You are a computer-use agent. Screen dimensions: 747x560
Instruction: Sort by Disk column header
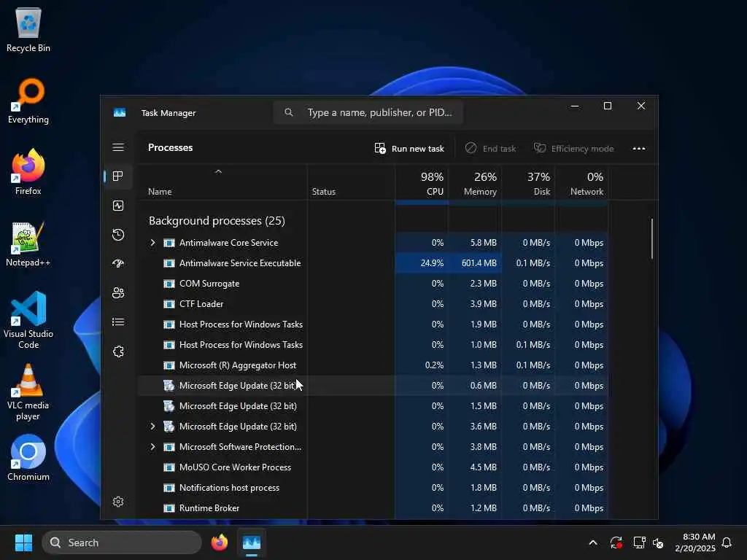click(528, 184)
